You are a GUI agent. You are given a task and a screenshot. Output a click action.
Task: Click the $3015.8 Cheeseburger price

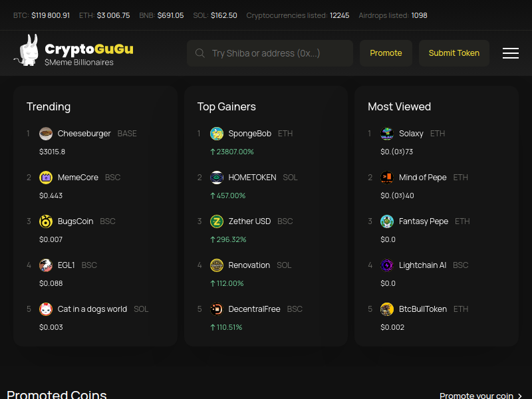coord(53,152)
